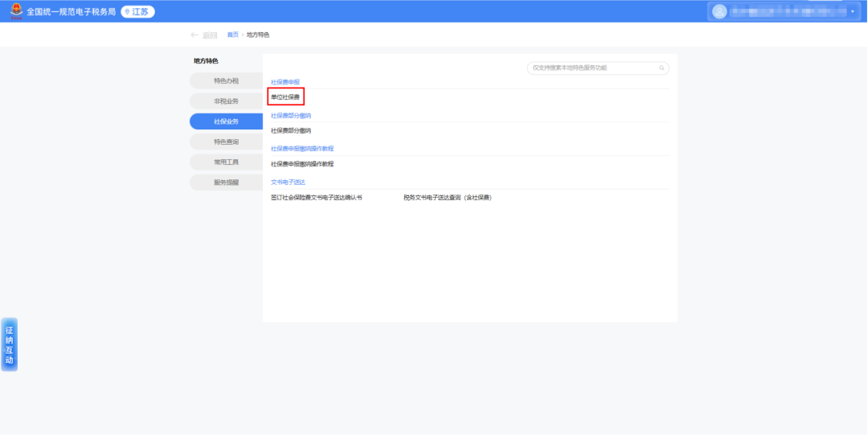Click the tax bureau emblem logo

point(17,11)
